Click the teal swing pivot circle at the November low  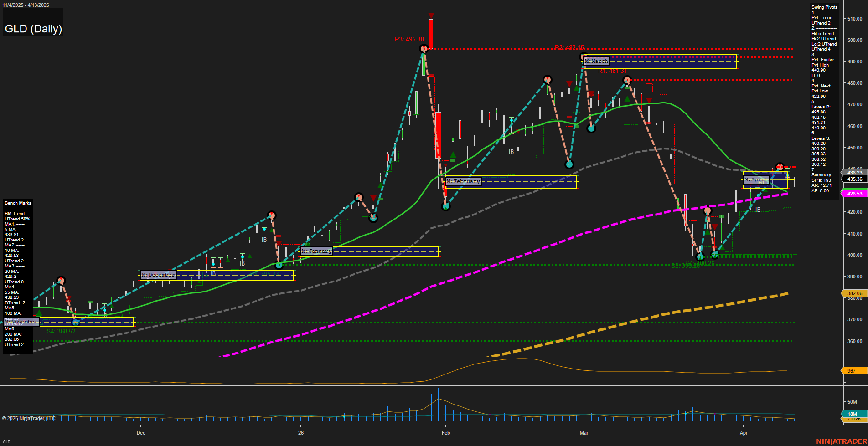76,323
